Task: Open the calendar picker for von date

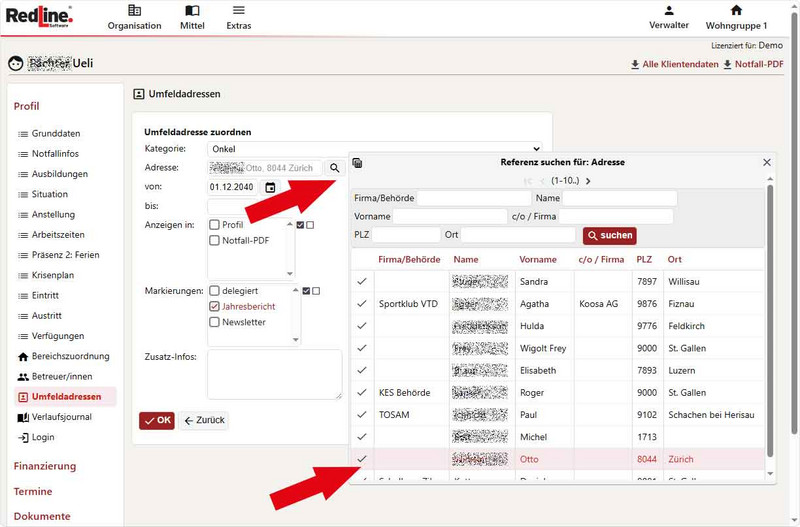Action: (x=270, y=187)
